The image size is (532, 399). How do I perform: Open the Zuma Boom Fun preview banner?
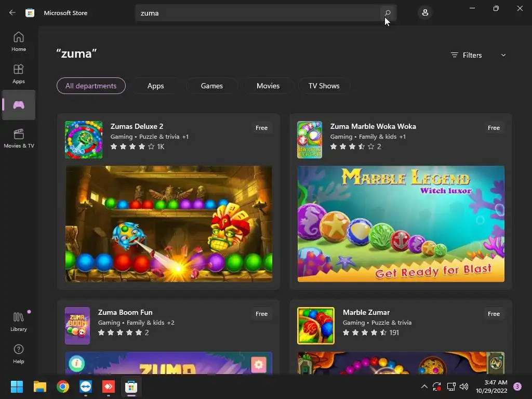[169, 363]
